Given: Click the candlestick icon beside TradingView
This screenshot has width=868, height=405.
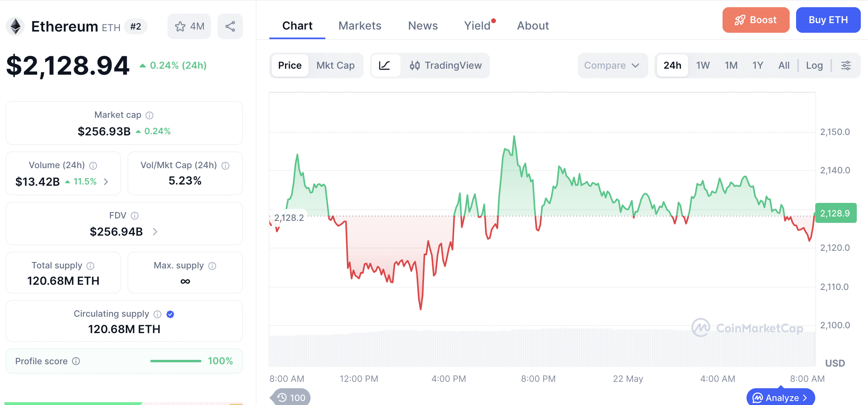Looking at the screenshot, I should [415, 66].
